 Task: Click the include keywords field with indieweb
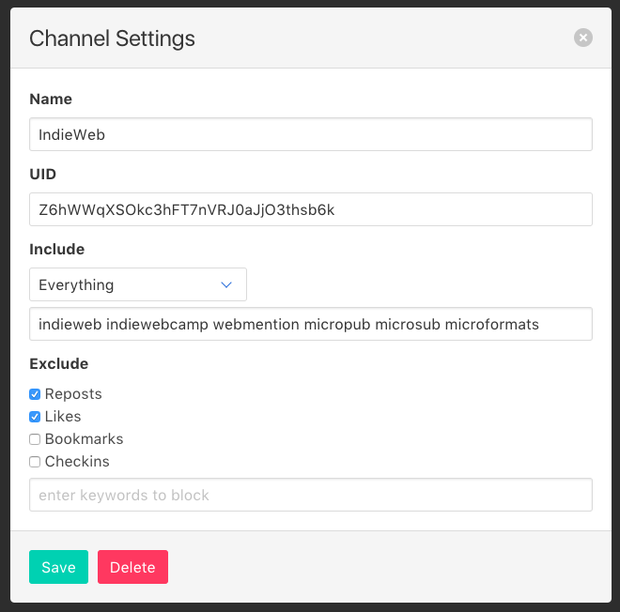pos(311,324)
